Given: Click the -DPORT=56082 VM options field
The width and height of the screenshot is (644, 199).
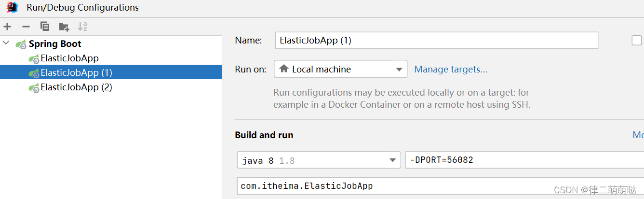Looking at the screenshot, I should pyautogui.click(x=524, y=160).
